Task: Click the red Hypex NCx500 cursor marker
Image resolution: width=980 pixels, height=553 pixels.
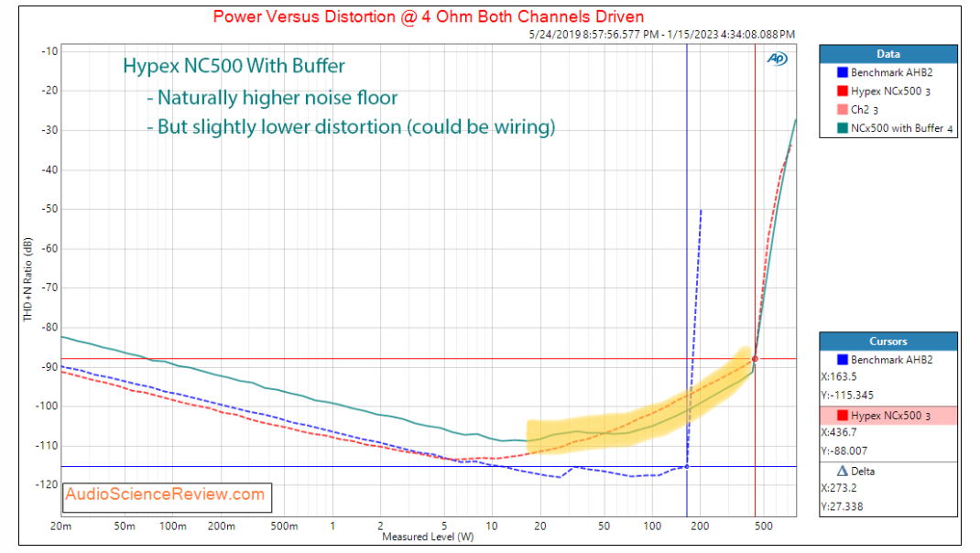Action: 843,417
